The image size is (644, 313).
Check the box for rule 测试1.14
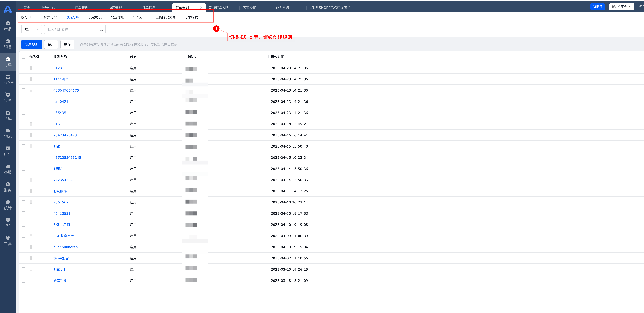[23, 270]
